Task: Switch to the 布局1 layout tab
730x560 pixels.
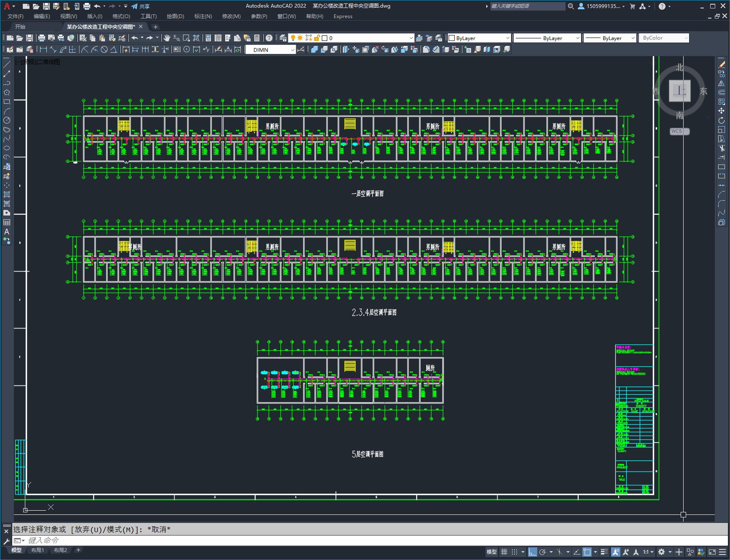Action: [x=38, y=550]
